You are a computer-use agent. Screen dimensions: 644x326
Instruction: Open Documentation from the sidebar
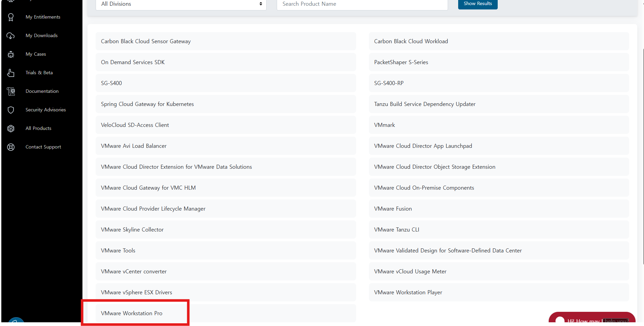[x=42, y=91]
